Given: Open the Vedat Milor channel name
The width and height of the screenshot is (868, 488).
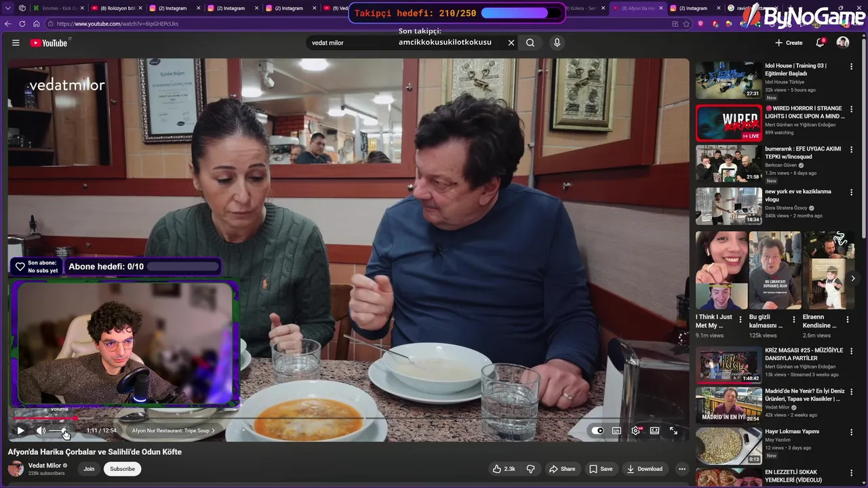Looking at the screenshot, I should 45,466.
